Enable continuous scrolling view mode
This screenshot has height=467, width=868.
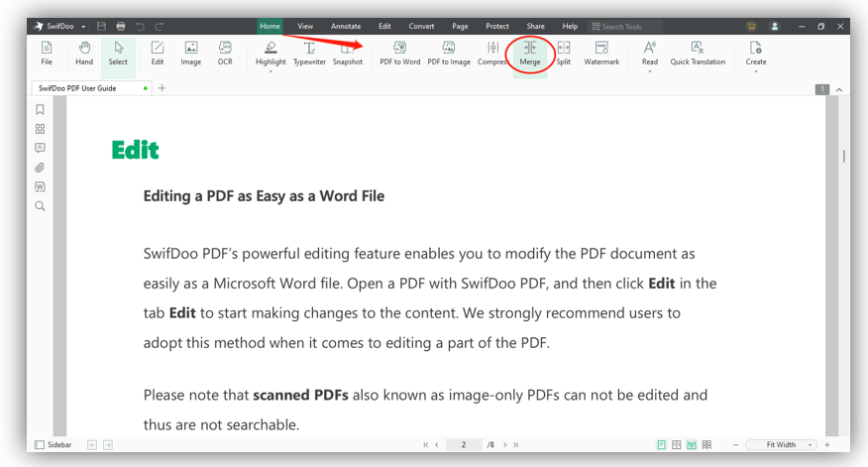pyautogui.click(x=692, y=445)
